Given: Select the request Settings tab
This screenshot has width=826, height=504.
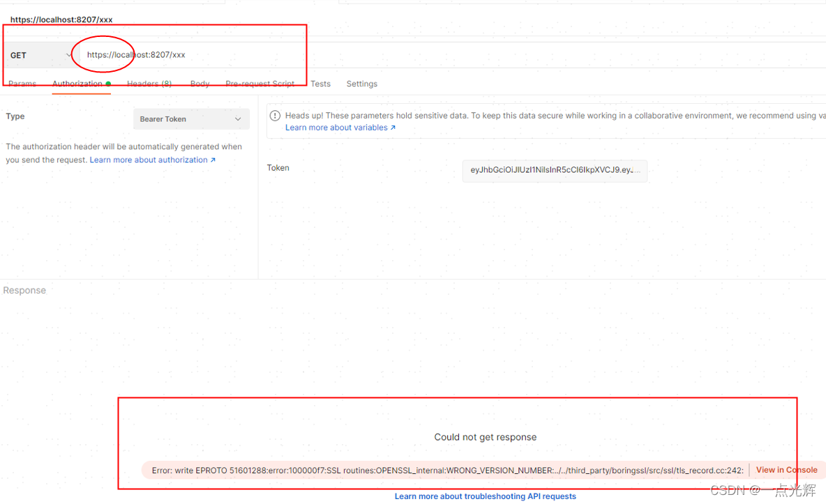Looking at the screenshot, I should pyautogui.click(x=361, y=83).
